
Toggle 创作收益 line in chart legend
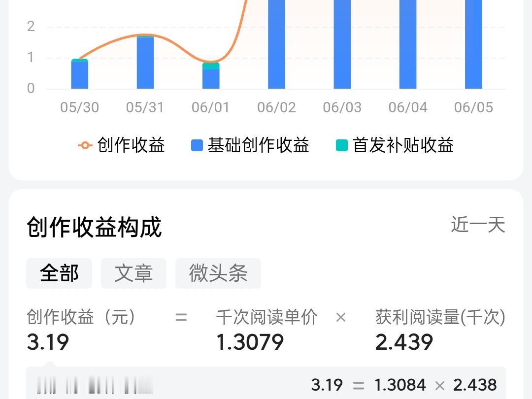(x=122, y=145)
